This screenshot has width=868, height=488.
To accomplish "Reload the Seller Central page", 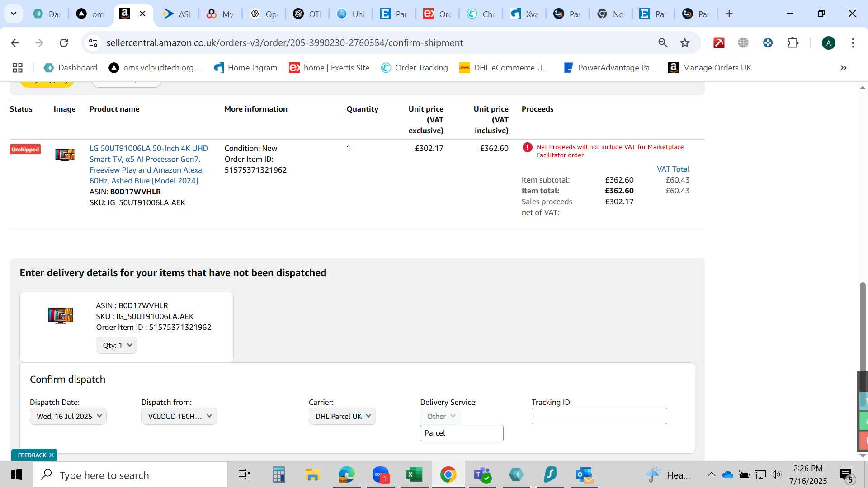I will click(x=64, y=43).
